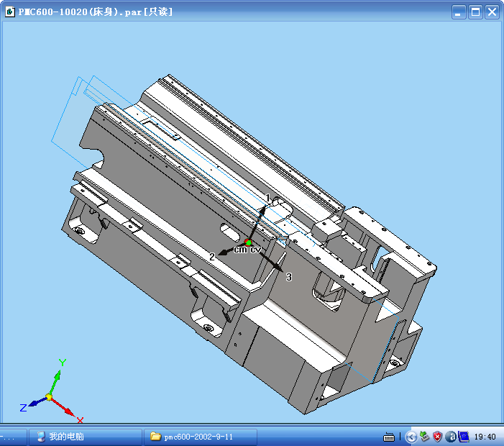Click the document icon in the title bar
Viewport: 504px width, 446px height.
click(x=10, y=12)
